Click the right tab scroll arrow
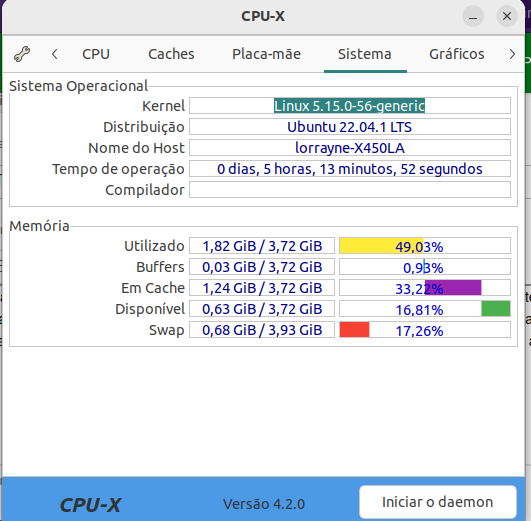 tap(512, 54)
